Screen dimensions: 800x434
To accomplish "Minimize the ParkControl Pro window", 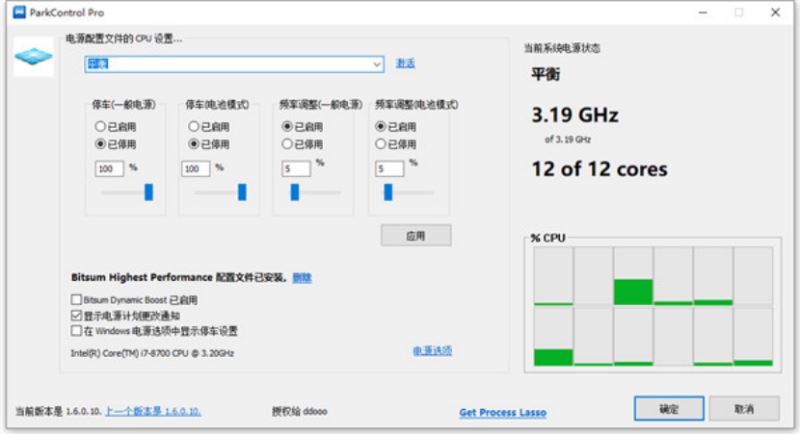I will click(703, 12).
